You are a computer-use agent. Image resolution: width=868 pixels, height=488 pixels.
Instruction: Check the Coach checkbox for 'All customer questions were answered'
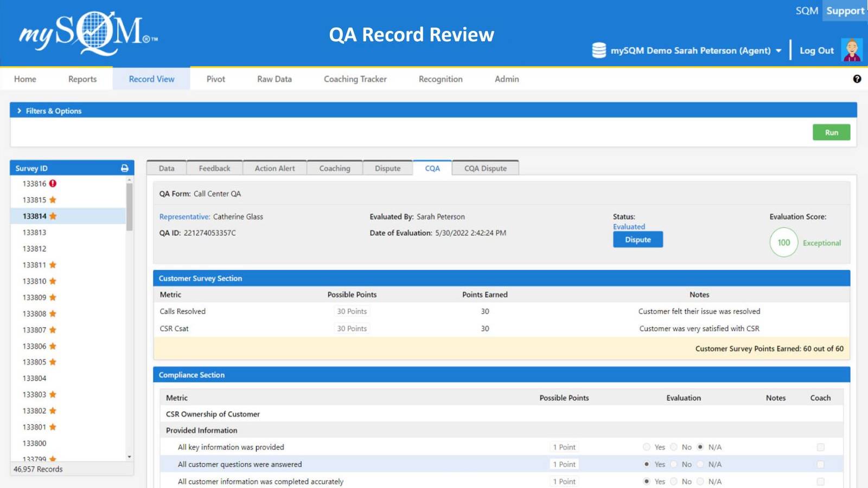(821, 464)
